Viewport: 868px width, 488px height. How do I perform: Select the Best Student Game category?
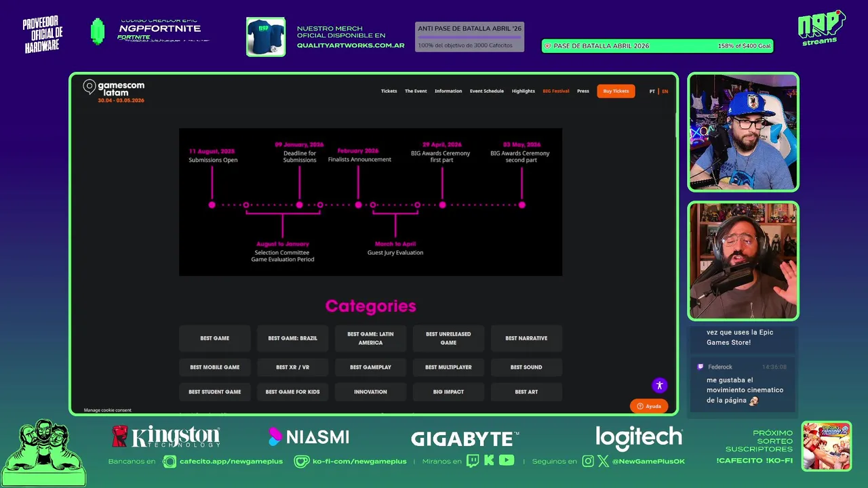point(214,392)
